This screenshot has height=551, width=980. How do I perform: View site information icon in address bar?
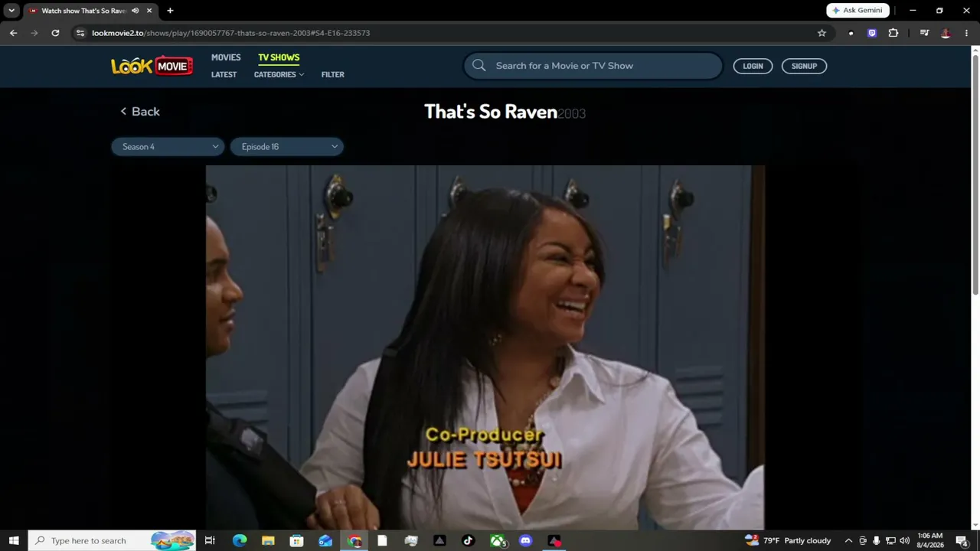80,33
